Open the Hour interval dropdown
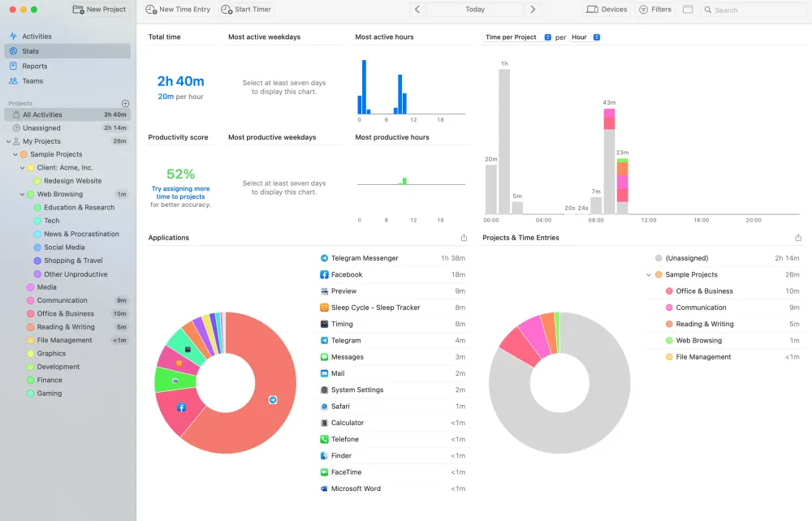 (x=585, y=37)
